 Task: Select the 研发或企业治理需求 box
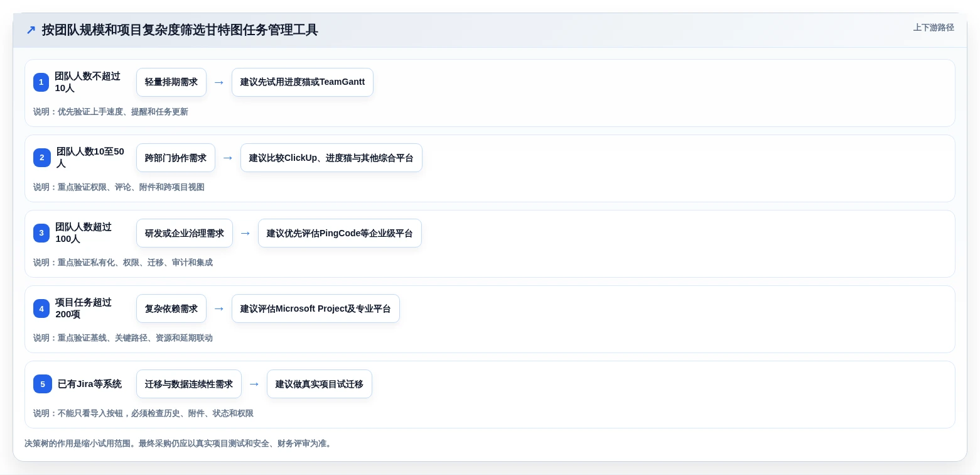185,233
